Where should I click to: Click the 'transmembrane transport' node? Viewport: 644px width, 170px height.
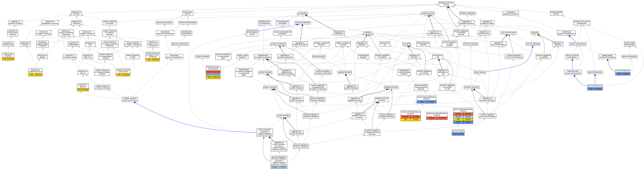click(x=423, y=44)
